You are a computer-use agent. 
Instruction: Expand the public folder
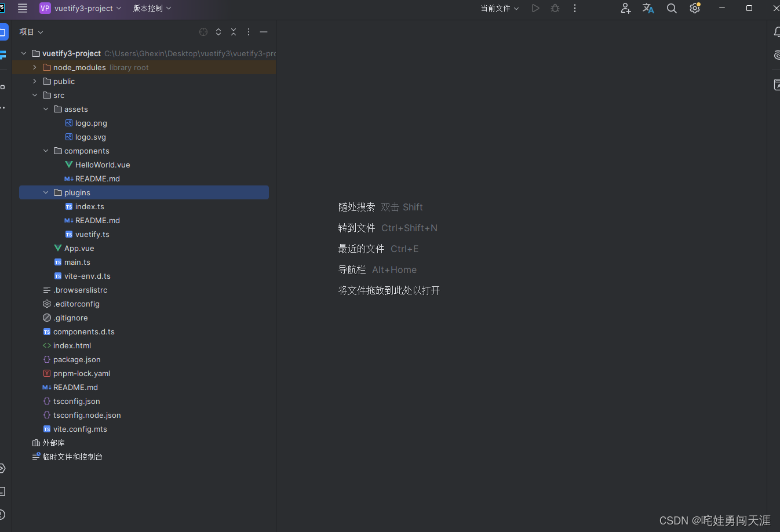[35, 81]
